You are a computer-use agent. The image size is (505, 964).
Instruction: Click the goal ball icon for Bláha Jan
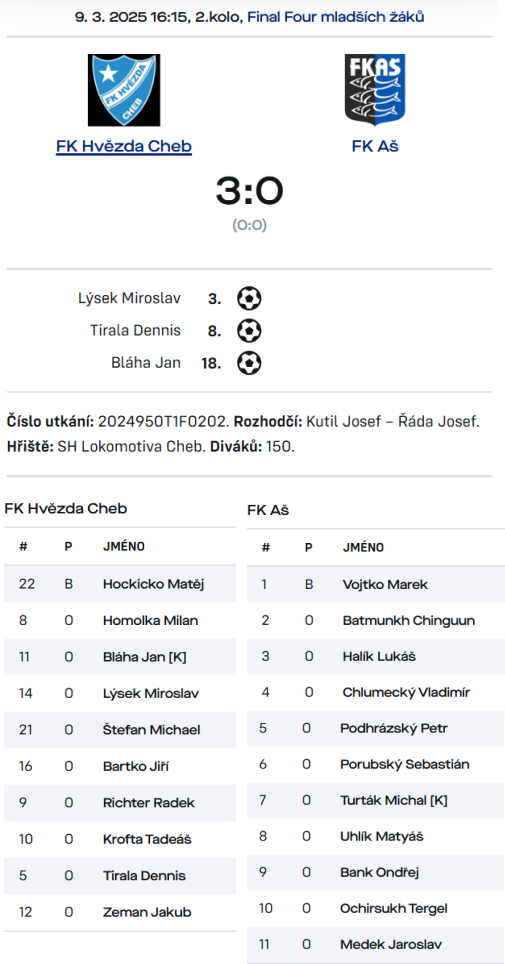pyautogui.click(x=249, y=363)
